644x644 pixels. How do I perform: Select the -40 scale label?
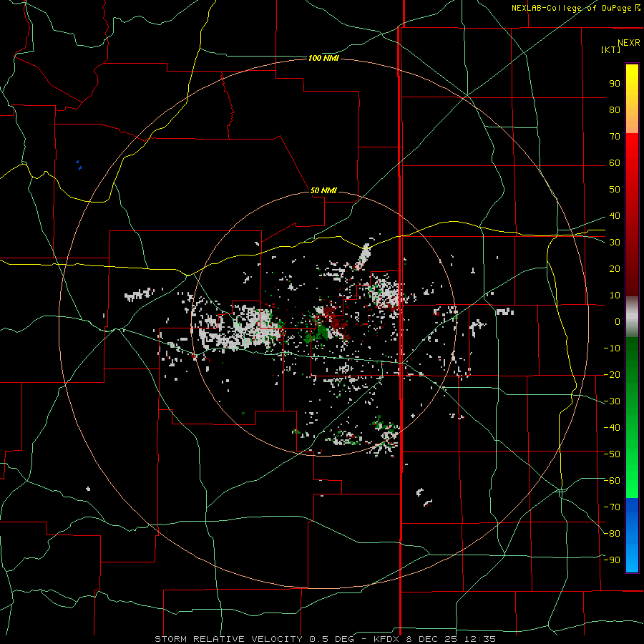(612, 428)
